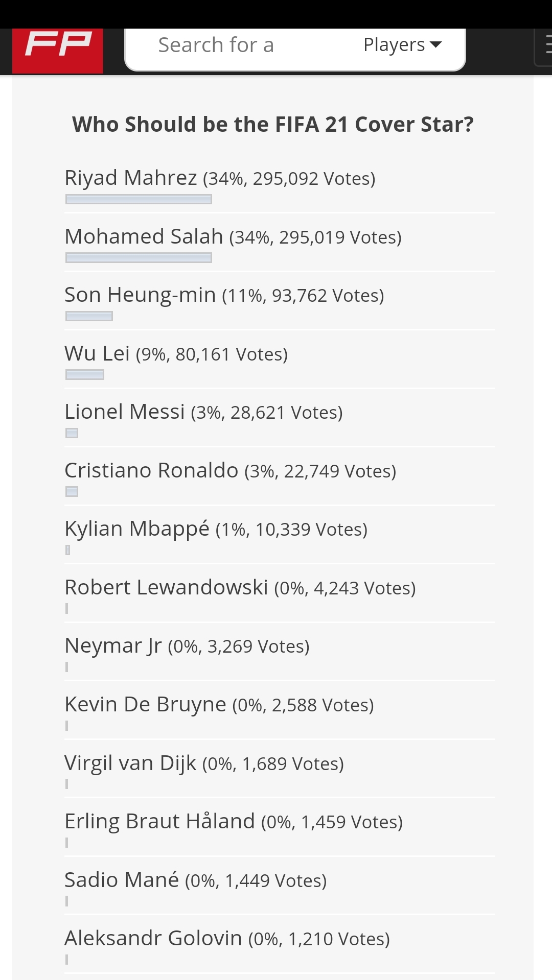Image resolution: width=552 pixels, height=980 pixels.
Task: Click the FP site logo
Action: (58, 50)
